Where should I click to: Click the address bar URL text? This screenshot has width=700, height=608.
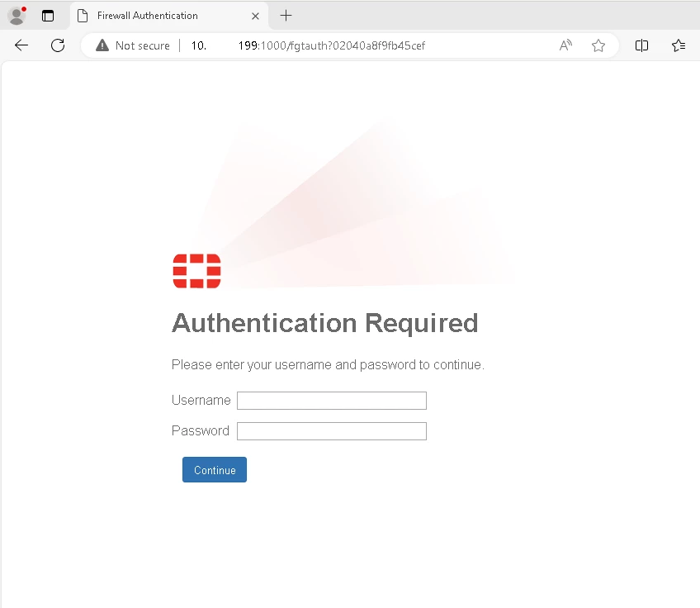pyautogui.click(x=308, y=45)
